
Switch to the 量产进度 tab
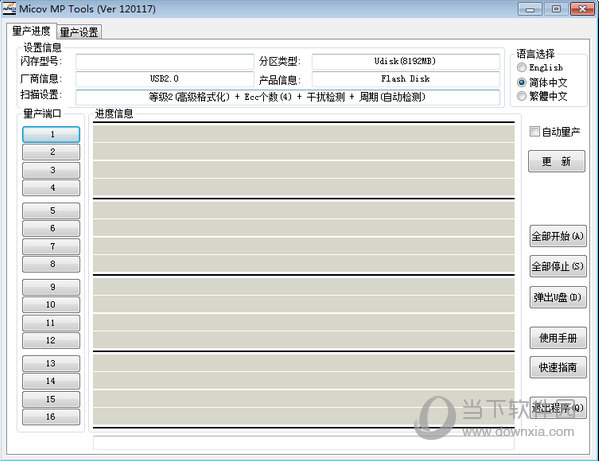[31, 31]
